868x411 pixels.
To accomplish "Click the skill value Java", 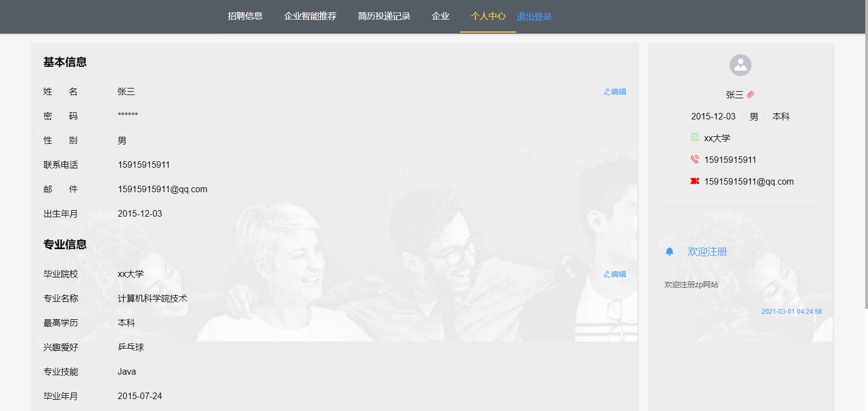I will pyautogui.click(x=127, y=372).
